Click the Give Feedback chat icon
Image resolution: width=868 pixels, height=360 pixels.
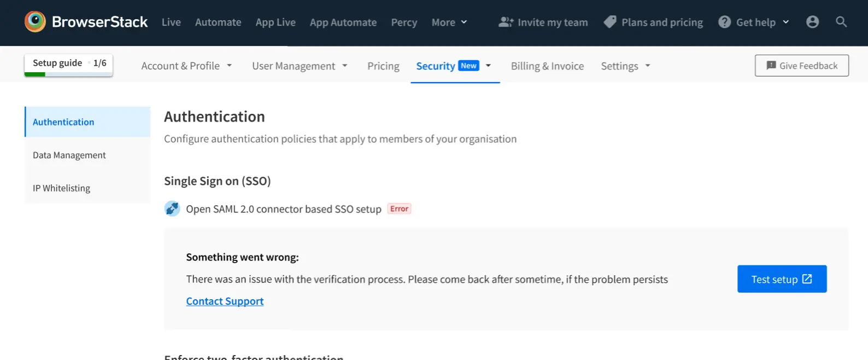coord(771,66)
